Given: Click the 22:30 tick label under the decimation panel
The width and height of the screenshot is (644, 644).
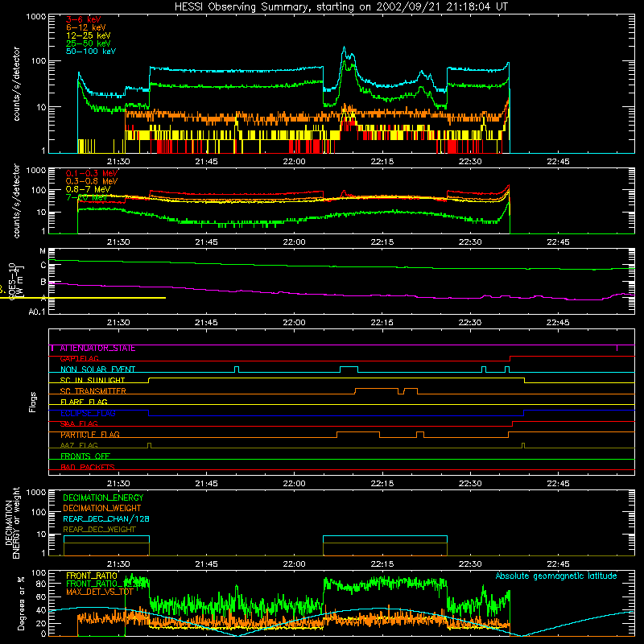Looking at the screenshot, I should [x=470, y=564].
